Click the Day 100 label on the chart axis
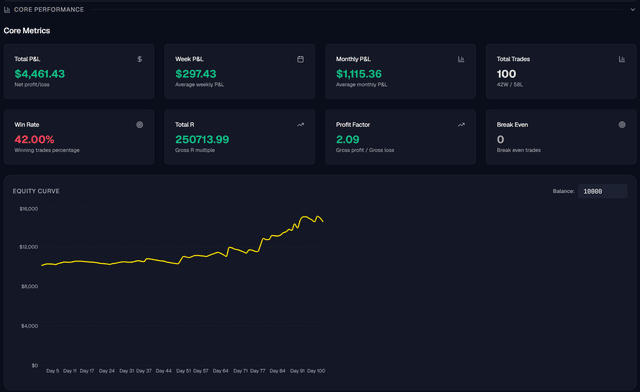640x392 pixels. click(x=316, y=371)
